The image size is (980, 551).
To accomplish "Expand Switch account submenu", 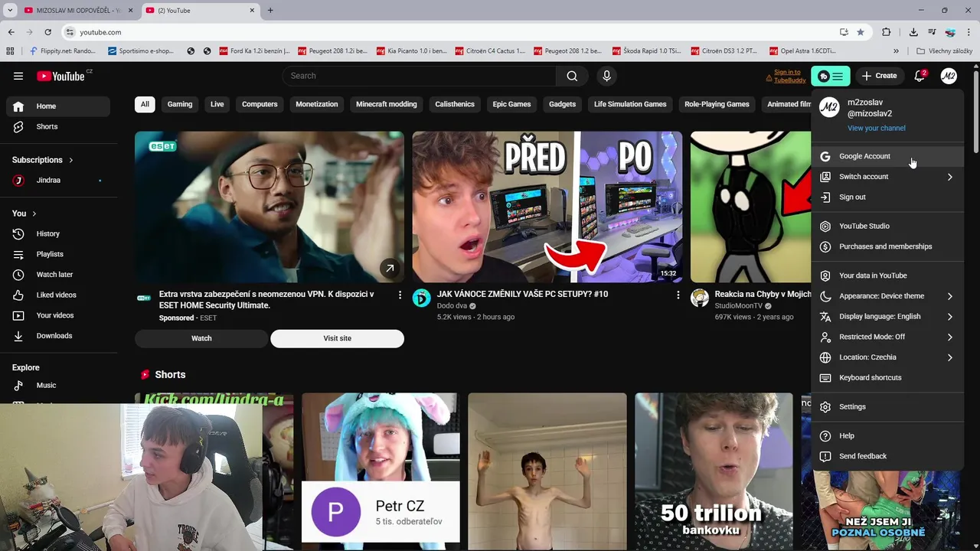I will [x=887, y=177].
